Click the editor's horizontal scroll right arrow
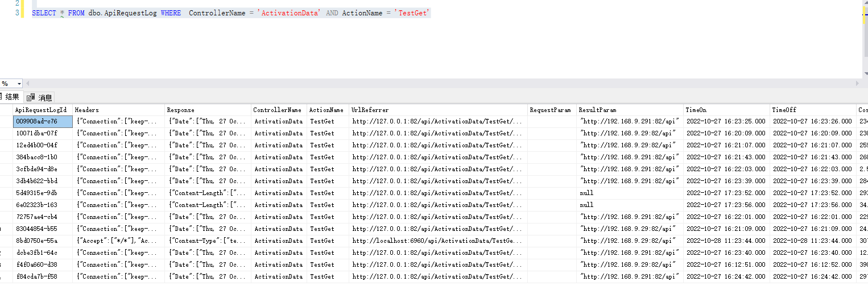The image size is (868, 298). click(858, 84)
